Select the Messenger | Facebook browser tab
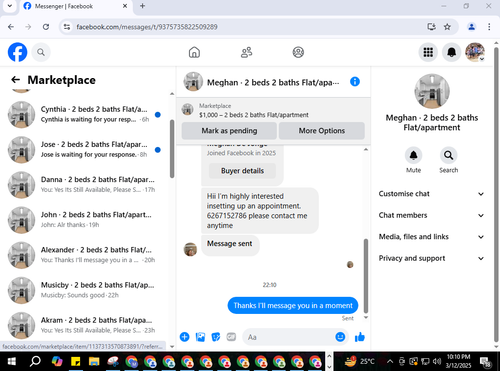The width and height of the screenshot is (500, 371). [x=76, y=6]
